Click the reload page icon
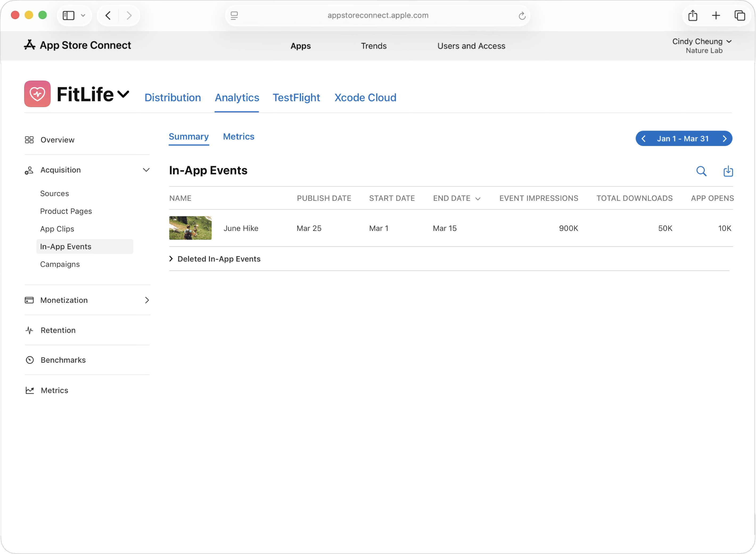 tap(522, 16)
